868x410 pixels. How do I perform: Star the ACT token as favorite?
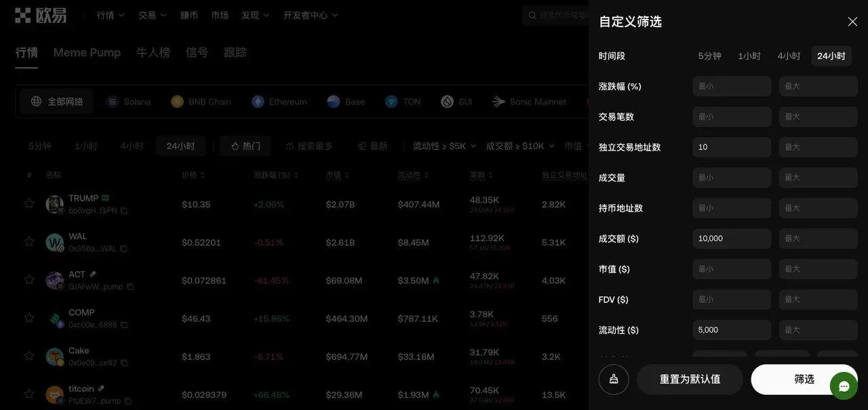tap(29, 279)
